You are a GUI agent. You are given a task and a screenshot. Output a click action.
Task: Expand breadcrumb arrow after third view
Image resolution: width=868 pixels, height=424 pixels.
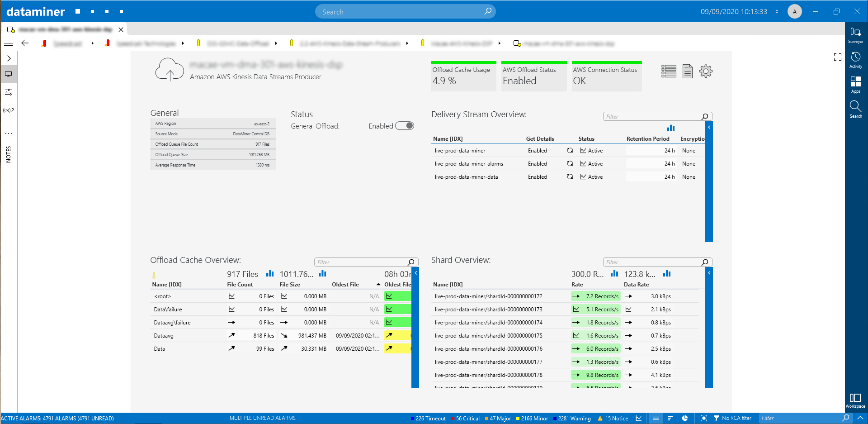tap(276, 43)
